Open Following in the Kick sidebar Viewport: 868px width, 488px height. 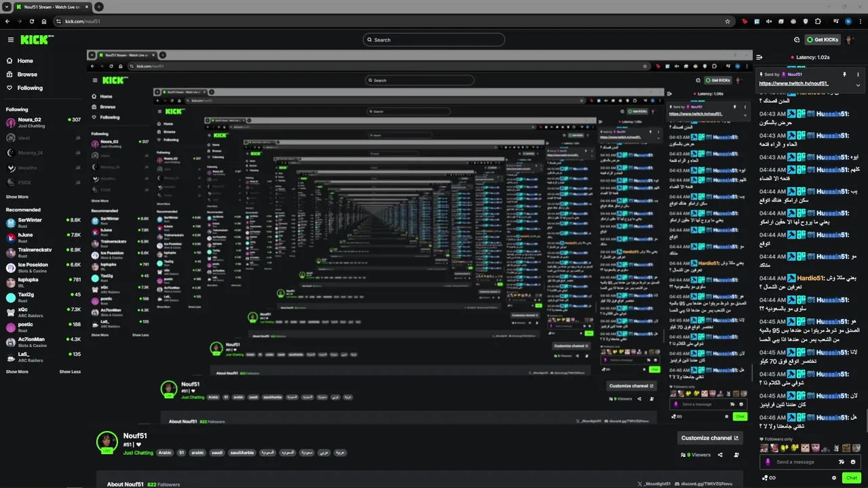point(30,88)
